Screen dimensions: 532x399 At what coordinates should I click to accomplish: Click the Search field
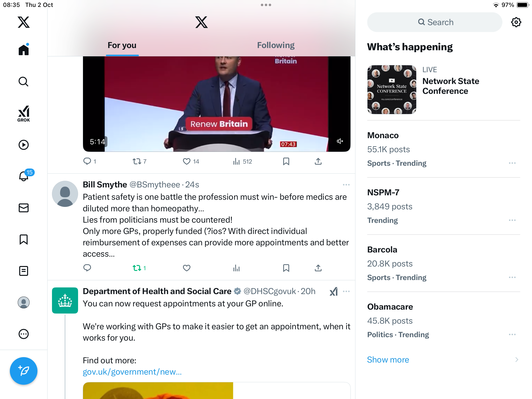pos(435,22)
